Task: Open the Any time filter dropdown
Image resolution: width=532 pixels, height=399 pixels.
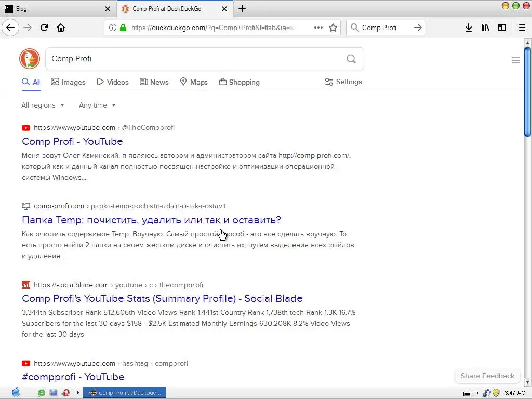Action: 97,105
